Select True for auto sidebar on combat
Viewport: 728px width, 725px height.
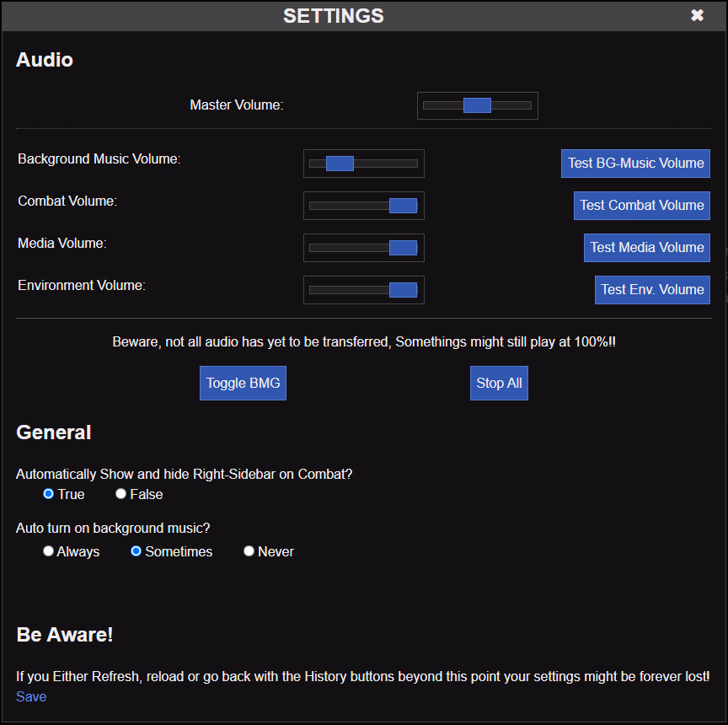click(x=48, y=494)
